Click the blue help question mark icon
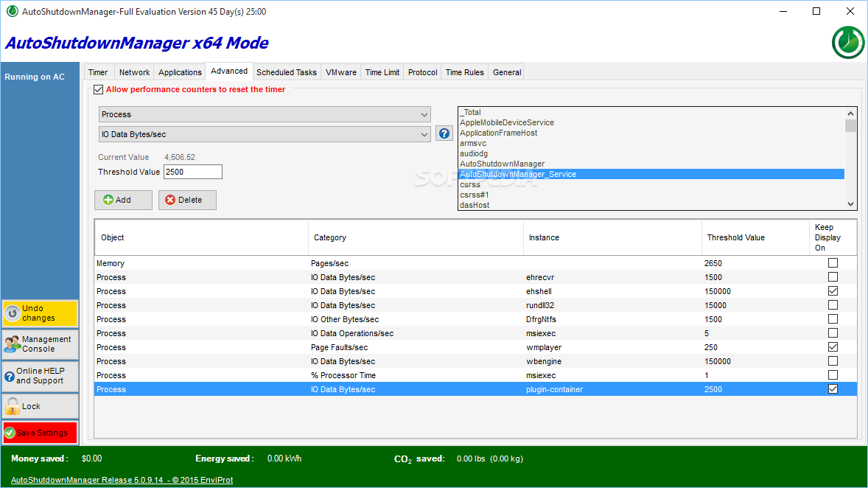The width and height of the screenshot is (868, 488). point(444,133)
